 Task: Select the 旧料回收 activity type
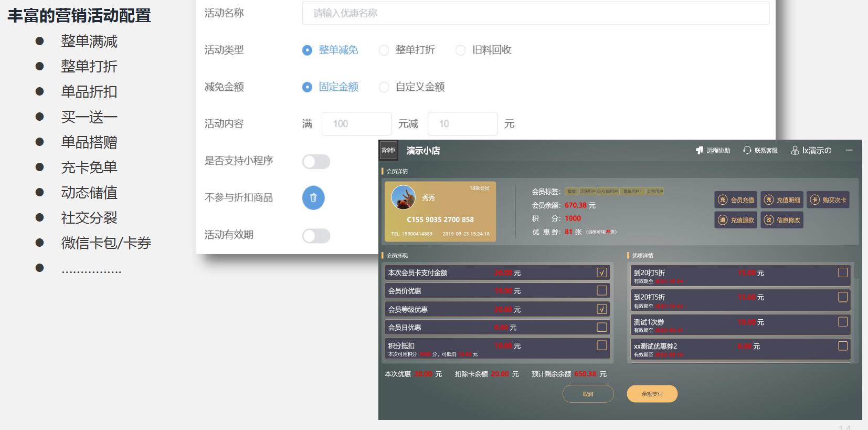461,50
